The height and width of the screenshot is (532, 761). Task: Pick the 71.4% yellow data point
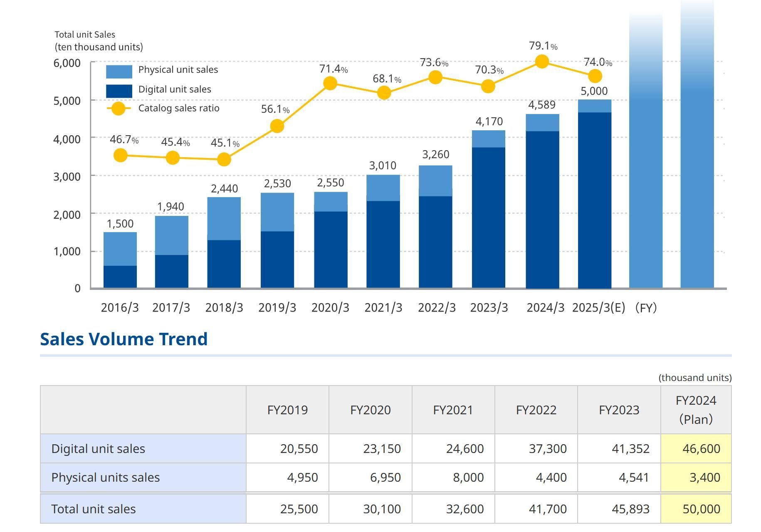coord(330,83)
